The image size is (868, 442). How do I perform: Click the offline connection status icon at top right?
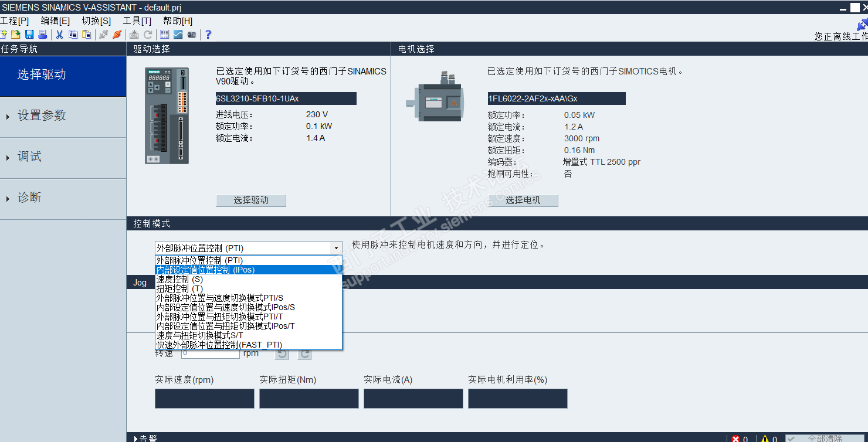[862, 24]
